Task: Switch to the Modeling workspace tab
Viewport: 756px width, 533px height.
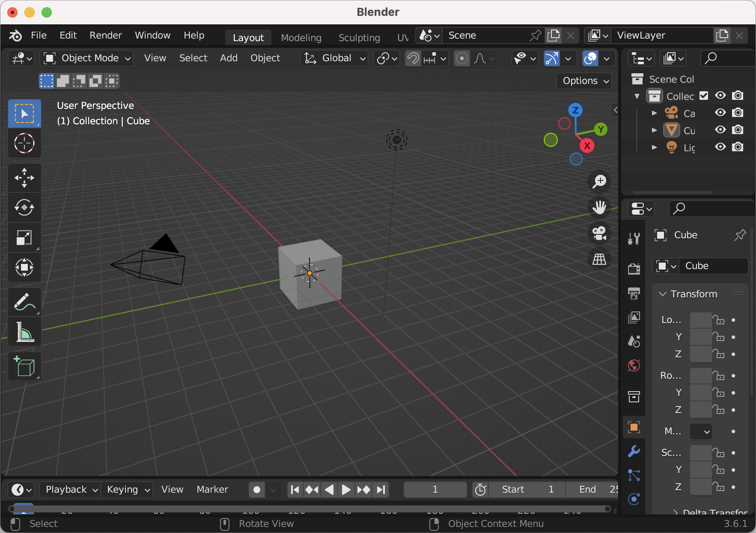Action: pyautogui.click(x=301, y=38)
